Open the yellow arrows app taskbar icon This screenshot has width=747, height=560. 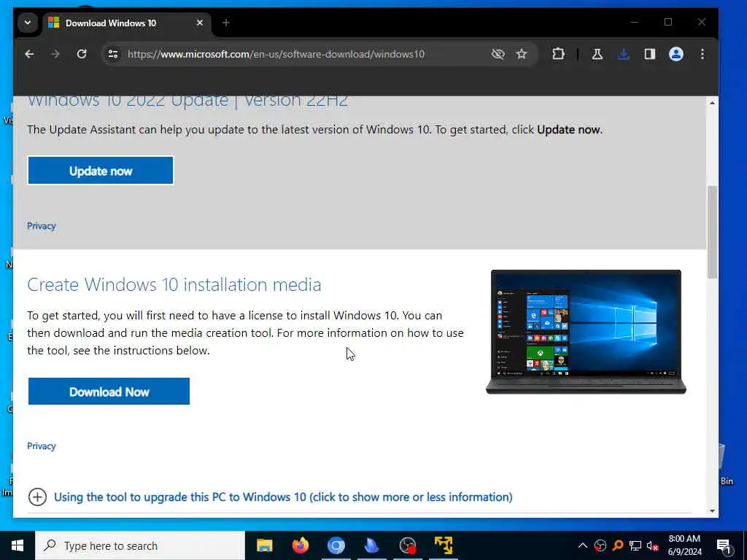coord(444,545)
